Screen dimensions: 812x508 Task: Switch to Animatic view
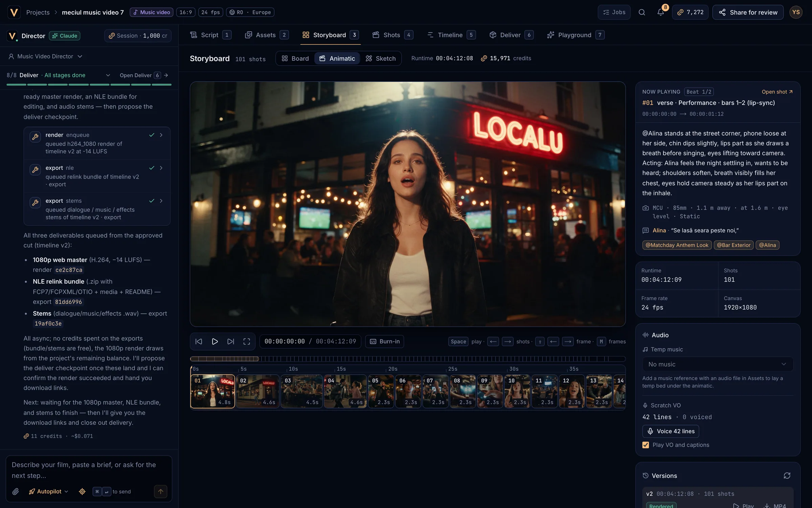[337, 59]
